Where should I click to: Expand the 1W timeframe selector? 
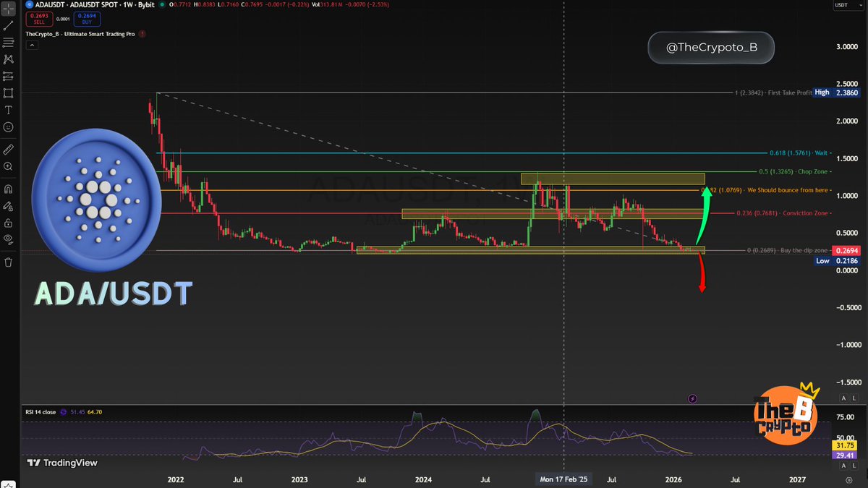tap(127, 5)
